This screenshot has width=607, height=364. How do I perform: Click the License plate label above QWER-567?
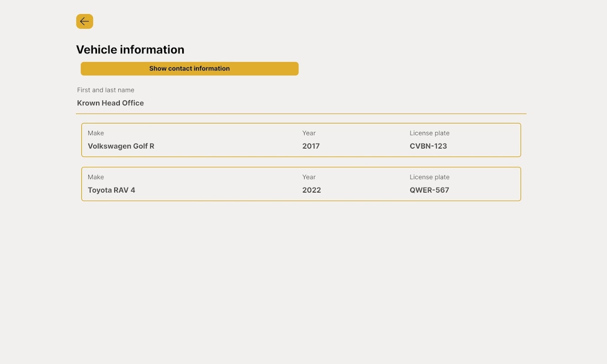point(429,177)
